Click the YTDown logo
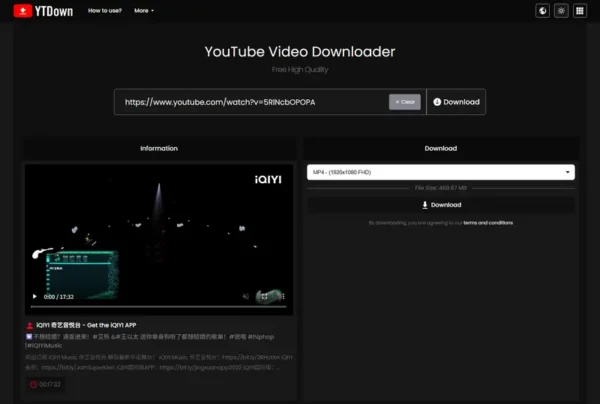600x404 pixels. point(43,11)
